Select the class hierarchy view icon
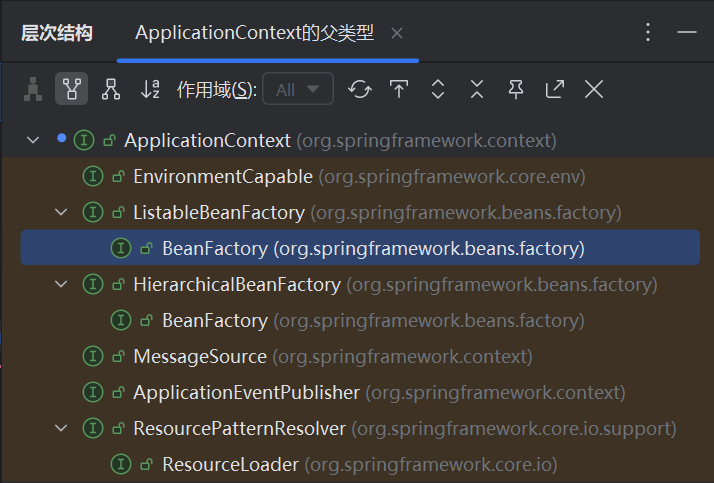The image size is (714, 483). (x=33, y=89)
